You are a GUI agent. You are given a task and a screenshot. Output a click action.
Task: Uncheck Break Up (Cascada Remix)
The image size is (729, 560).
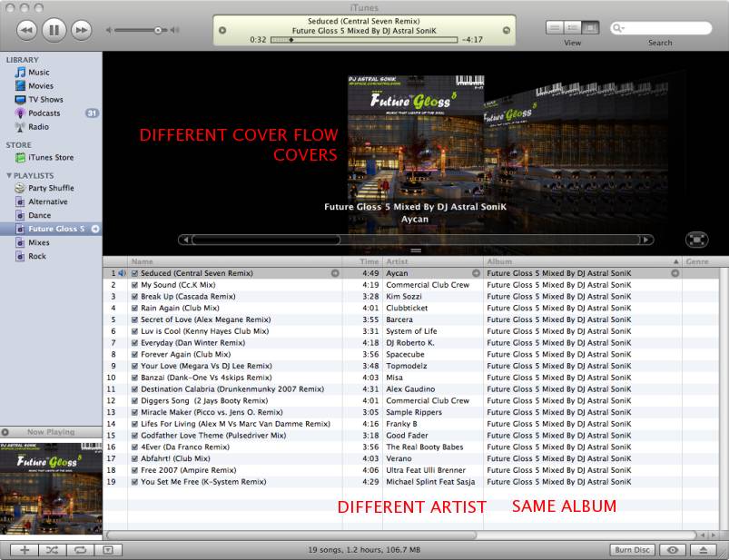click(135, 297)
